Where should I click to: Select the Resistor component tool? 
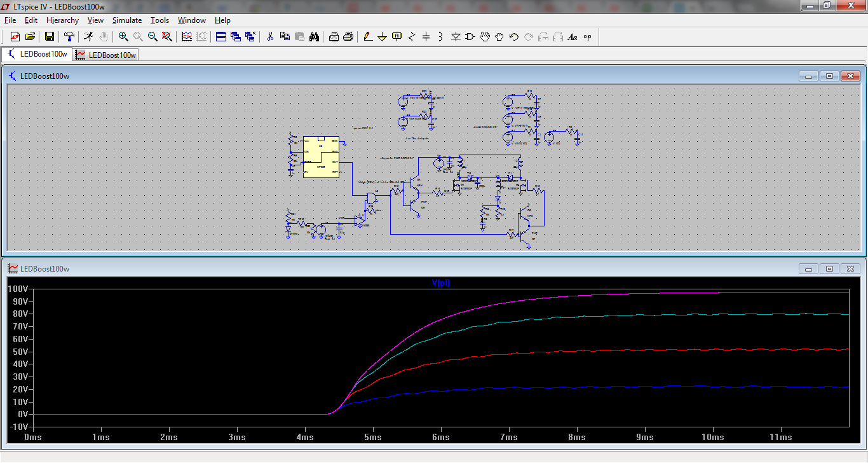tap(412, 37)
